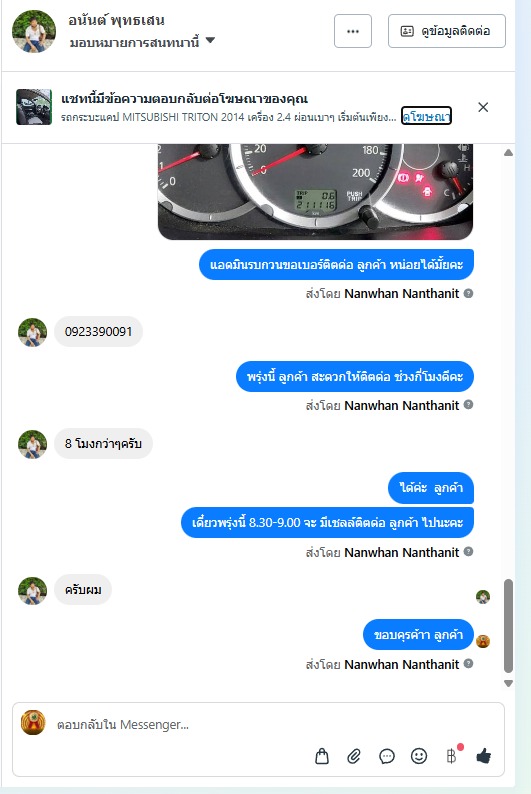Click the chat scrollbar thumb
Image resolution: width=531 pixels, height=794 pixels.
click(509, 626)
